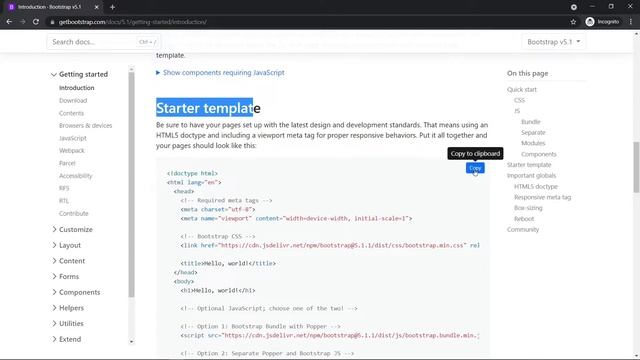
Task: Expand the Content section
Action: click(x=69, y=261)
